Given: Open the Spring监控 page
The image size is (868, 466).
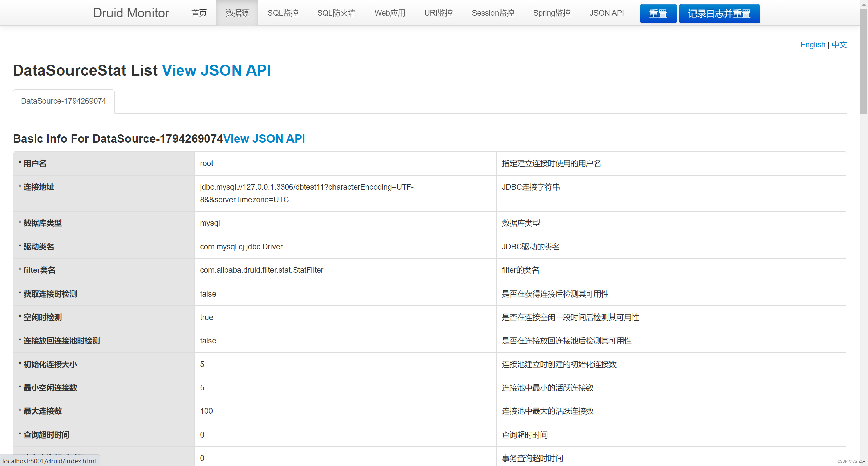Looking at the screenshot, I should [x=551, y=13].
